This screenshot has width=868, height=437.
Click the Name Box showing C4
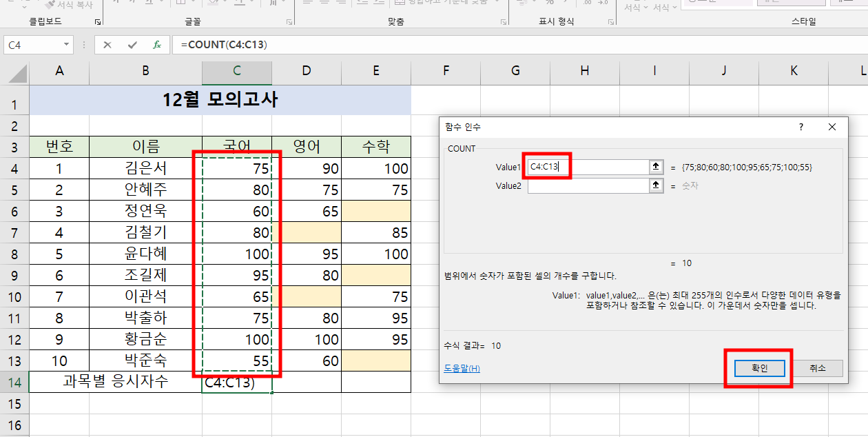pyautogui.click(x=32, y=45)
